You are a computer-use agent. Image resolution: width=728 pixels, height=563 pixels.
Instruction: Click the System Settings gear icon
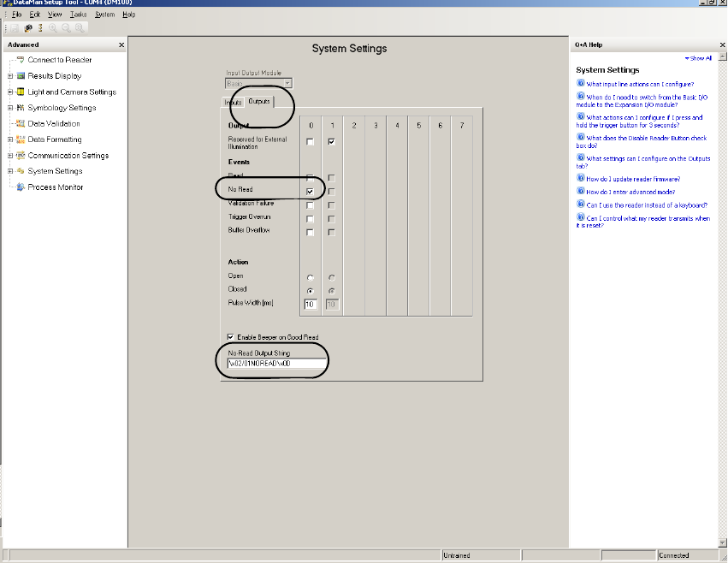tap(21, 171)
